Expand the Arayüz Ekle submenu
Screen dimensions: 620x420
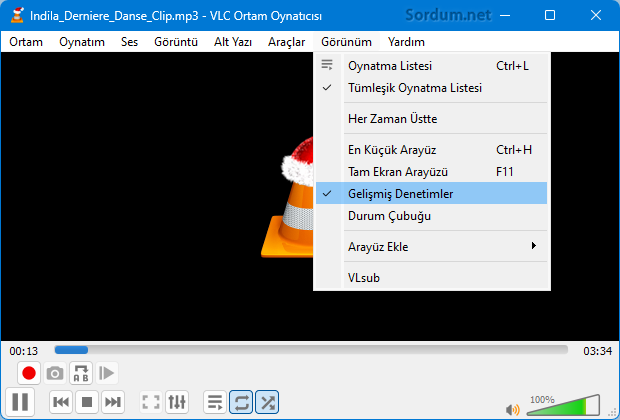pos(431,246)
